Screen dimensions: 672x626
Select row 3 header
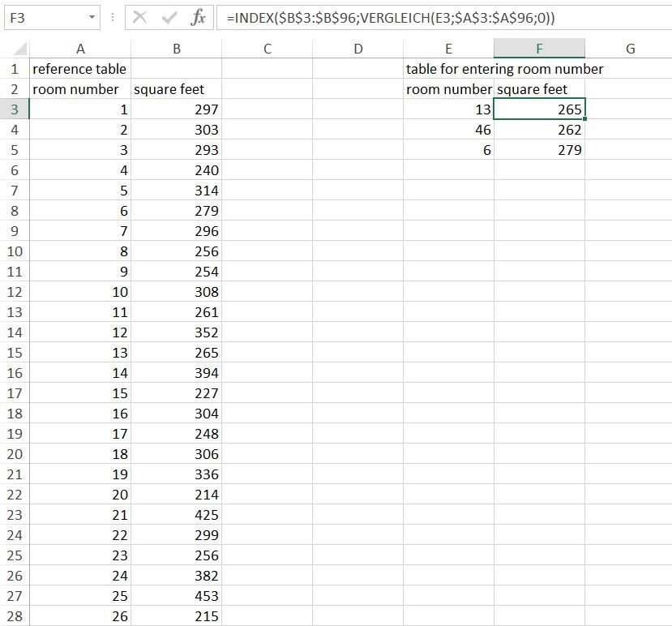[15, 109]
